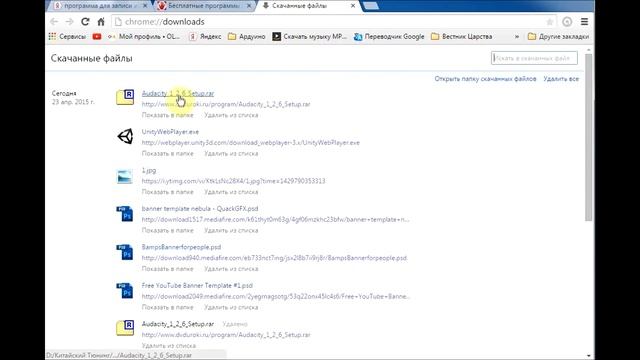Open the Вестник Царства bookmarks folder
This screenshot has height=360, width=640.
(x=462, y=36)
